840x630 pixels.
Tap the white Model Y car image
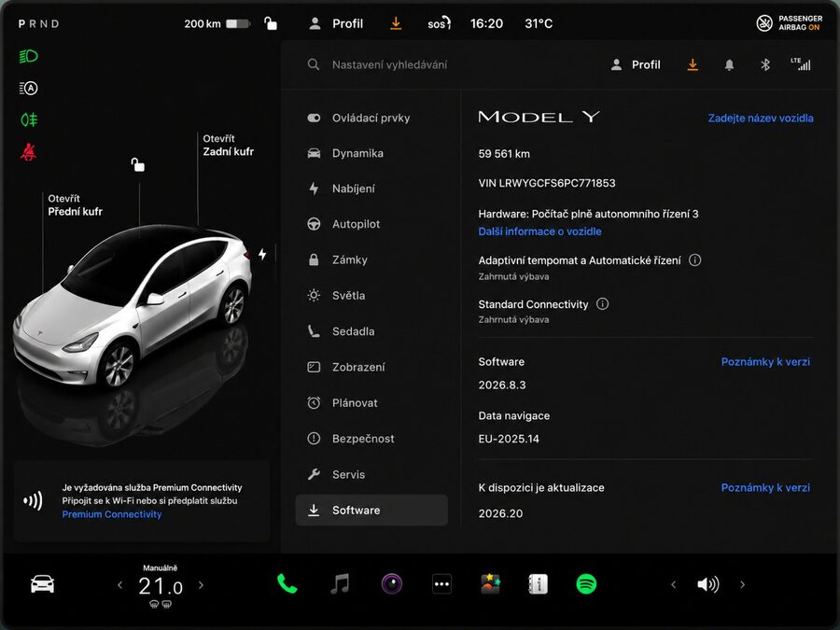(x=133, y=305)
